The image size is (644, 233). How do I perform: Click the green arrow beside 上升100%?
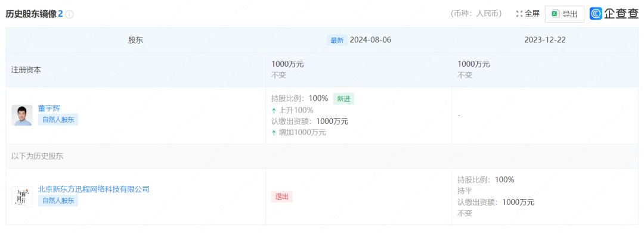point(274,110)
